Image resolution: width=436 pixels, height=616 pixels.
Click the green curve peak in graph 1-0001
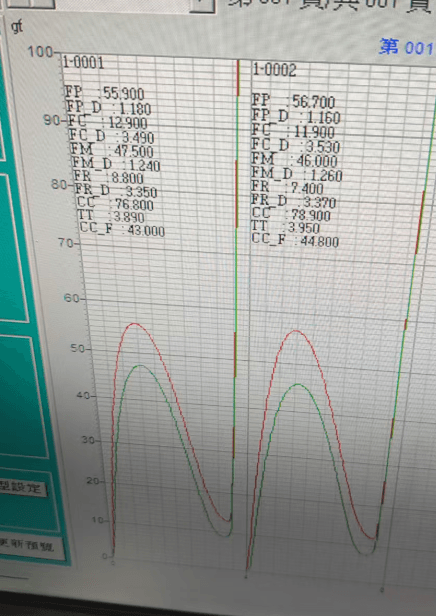pyautogui.click(x=140, y=365)
